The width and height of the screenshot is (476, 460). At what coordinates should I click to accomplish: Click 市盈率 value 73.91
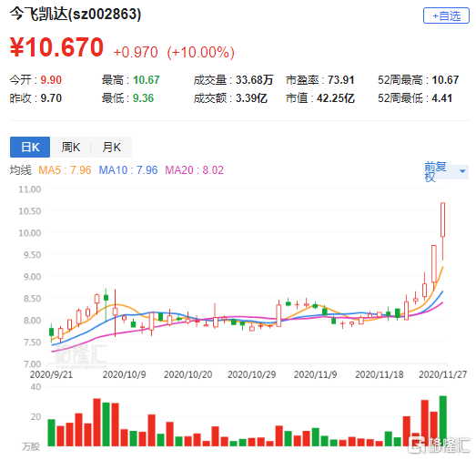pyautogui.click(x=341, y=80)
